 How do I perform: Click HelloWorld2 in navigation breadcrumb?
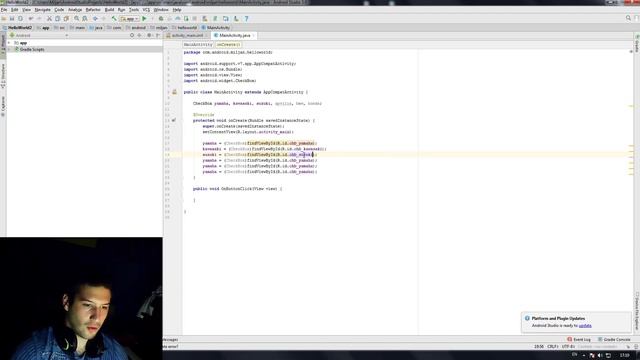pos(17,28)
